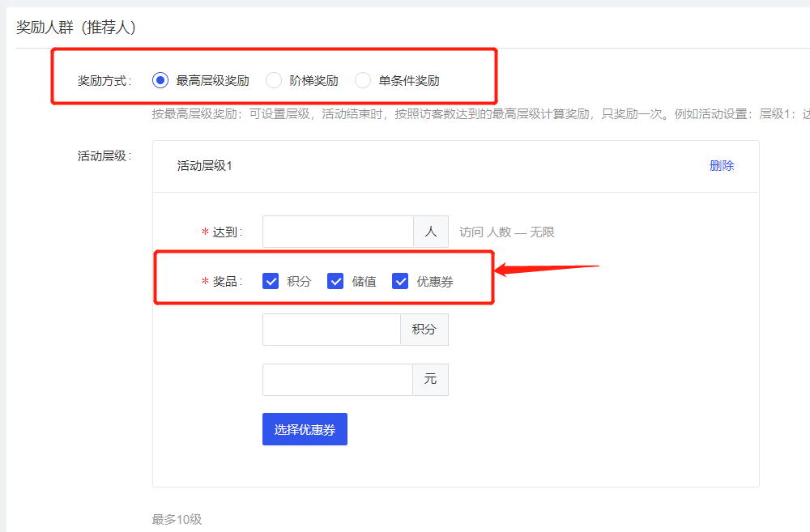Click 删除 to remove 活动层级1
810x532 pixels.
pyautogui.click(x=721, y=166)
